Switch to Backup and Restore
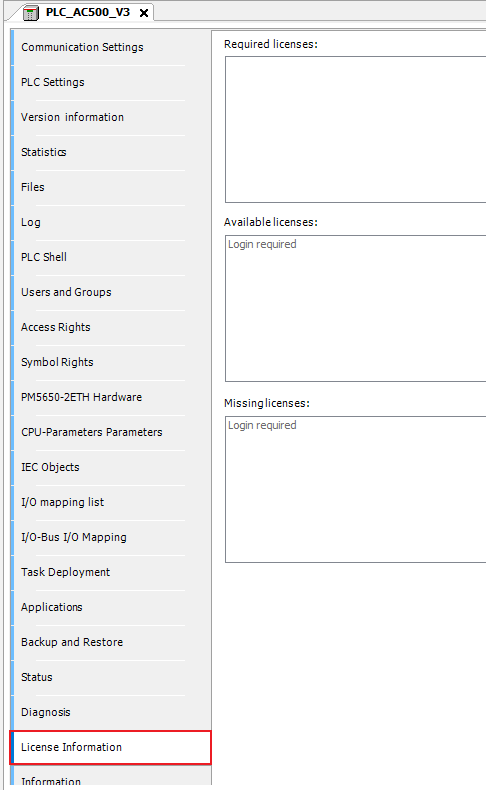Viewport: 486px width, 790px height. [x=72, y=642]
